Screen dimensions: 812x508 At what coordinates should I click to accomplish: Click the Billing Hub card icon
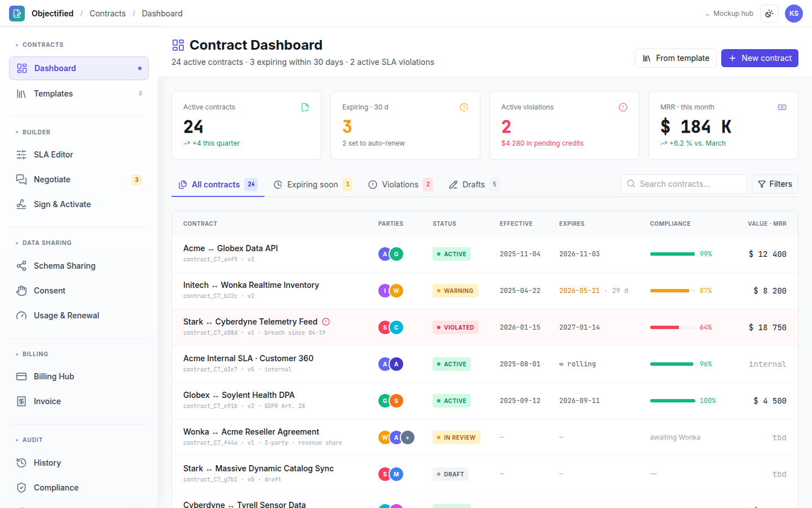(x=21, y=376)
